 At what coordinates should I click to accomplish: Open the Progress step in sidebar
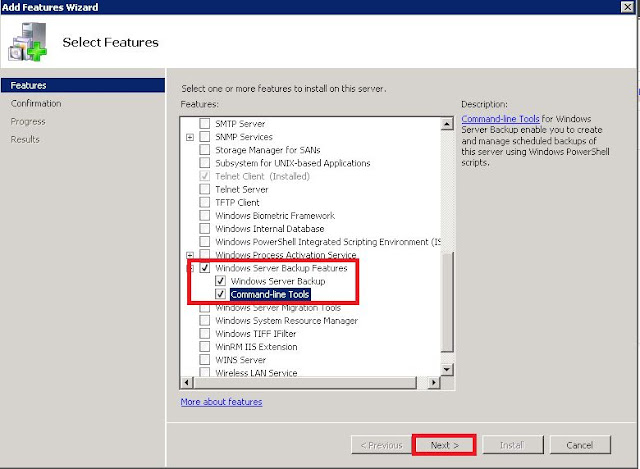(28, 121)
